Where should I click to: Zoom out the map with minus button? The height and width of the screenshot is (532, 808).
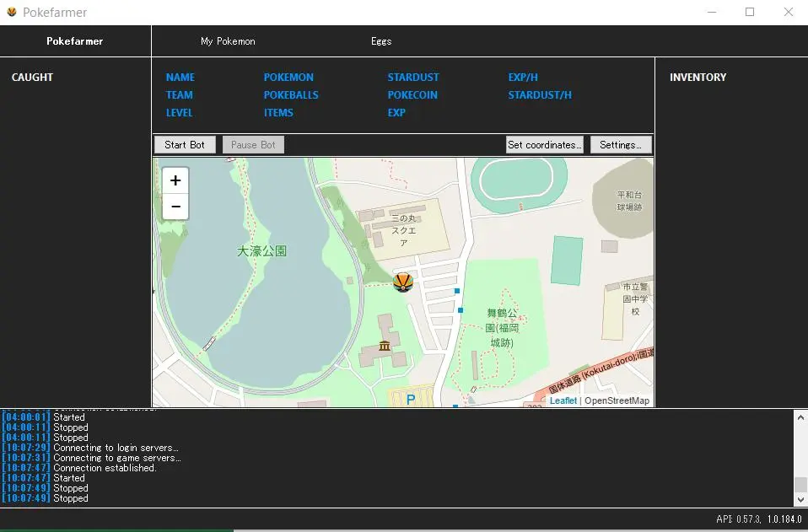coord(175,207)
